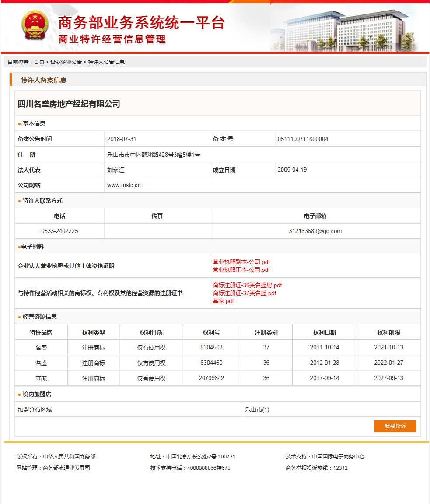Open the 备案企业公告 breadcrumb link
This screenshot has height=504, width=430.
pos(66,62)
